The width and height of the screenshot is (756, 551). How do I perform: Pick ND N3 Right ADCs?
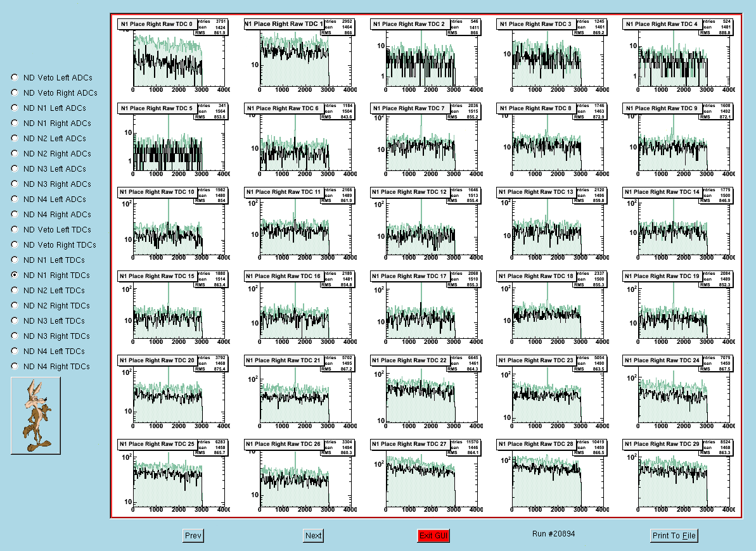[x=15, y=184]
